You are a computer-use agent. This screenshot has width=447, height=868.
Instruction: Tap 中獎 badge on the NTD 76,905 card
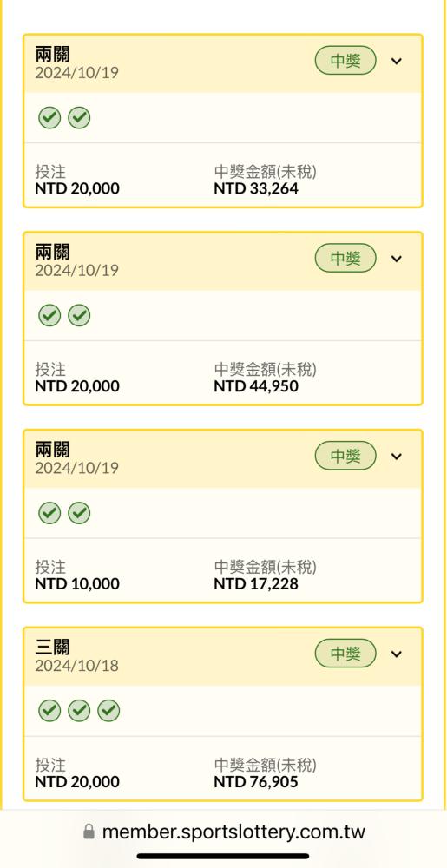click(345, 654)
